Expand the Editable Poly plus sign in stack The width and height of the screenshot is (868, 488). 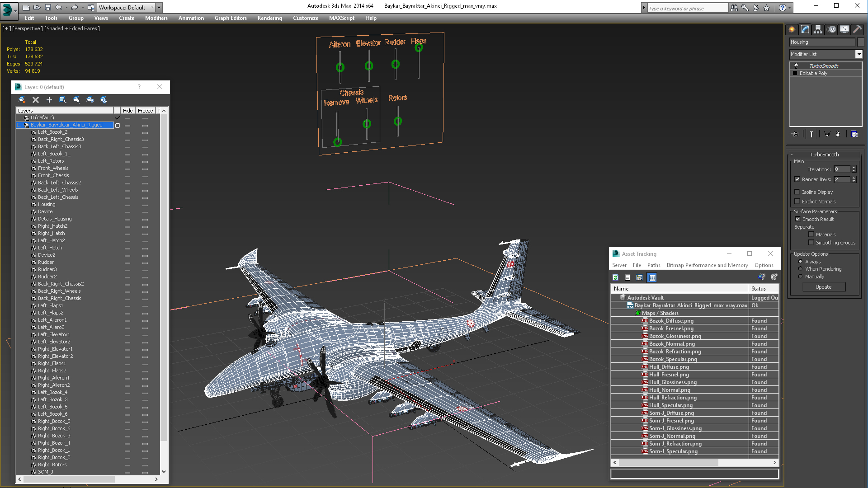coord(795,73)
